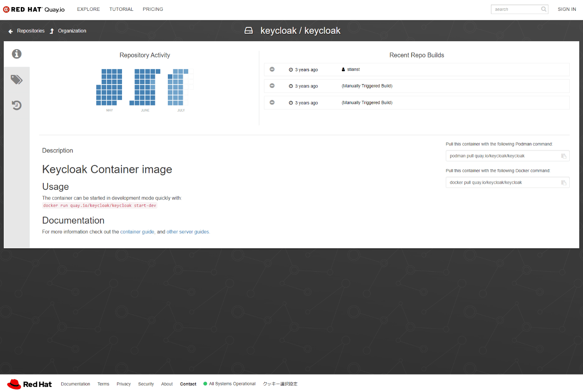Open the stianst build entry
This screenshot has width=583, height=392.
416,70
